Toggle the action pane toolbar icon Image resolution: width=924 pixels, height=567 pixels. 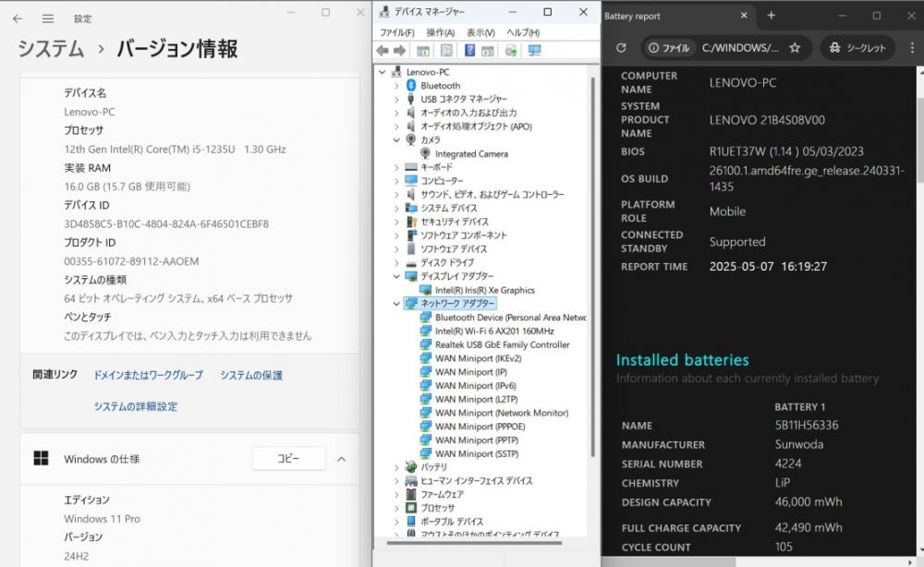(488, 51)
